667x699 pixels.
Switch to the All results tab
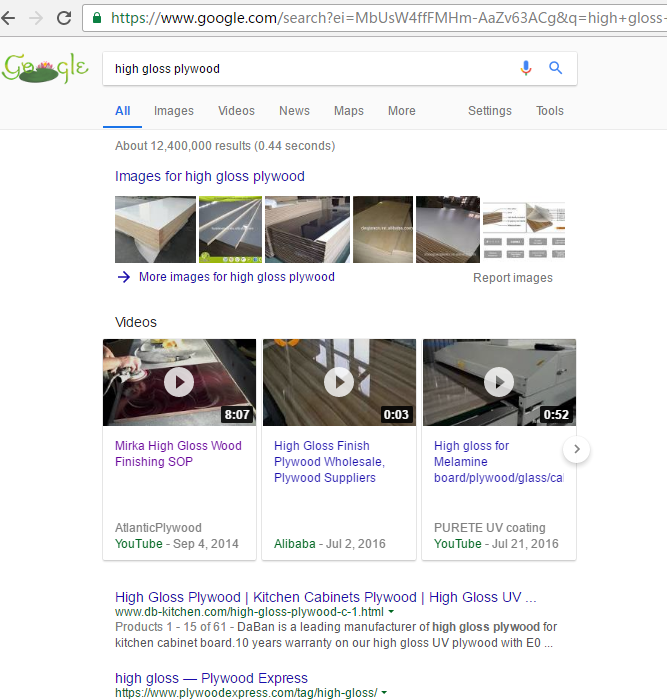(x=123, y=111)
